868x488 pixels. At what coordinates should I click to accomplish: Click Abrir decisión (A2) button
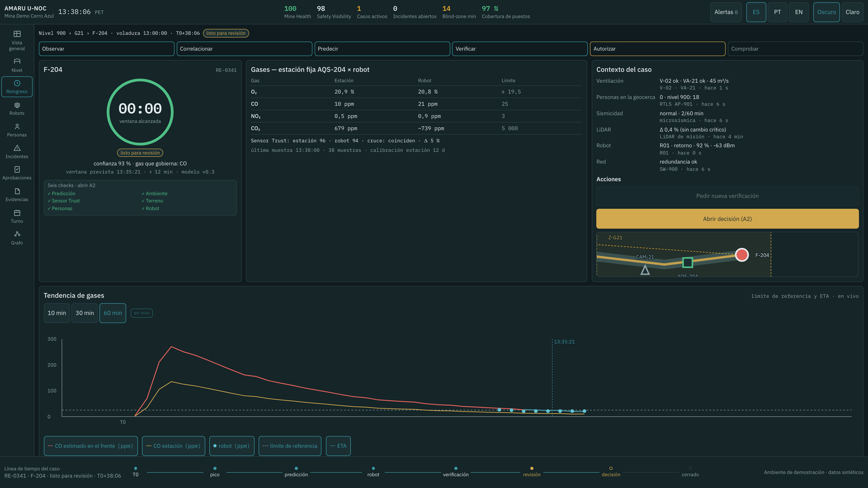pyautogui.click(x=727, y=219)
